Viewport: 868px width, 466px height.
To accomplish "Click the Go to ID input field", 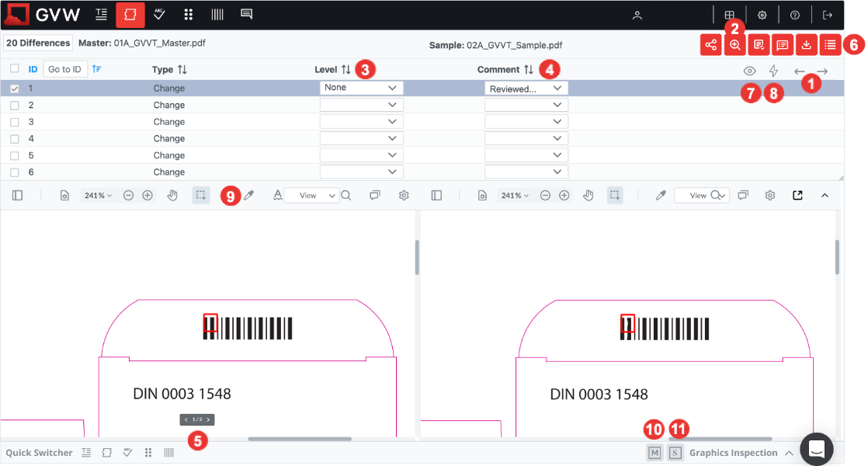I will click(64, 70).
